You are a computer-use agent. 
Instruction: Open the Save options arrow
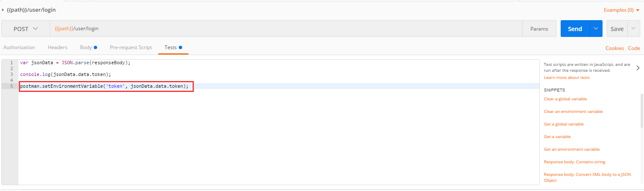tap(634, 29)
